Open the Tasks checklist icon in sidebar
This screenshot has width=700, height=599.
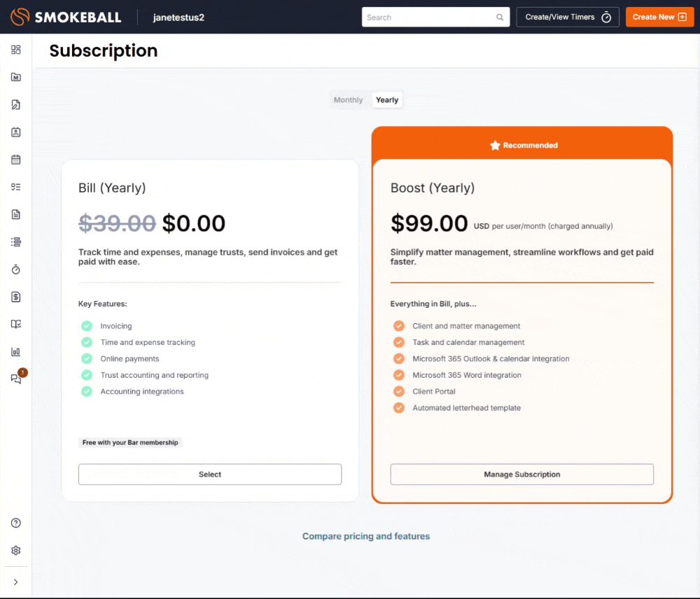16,187
